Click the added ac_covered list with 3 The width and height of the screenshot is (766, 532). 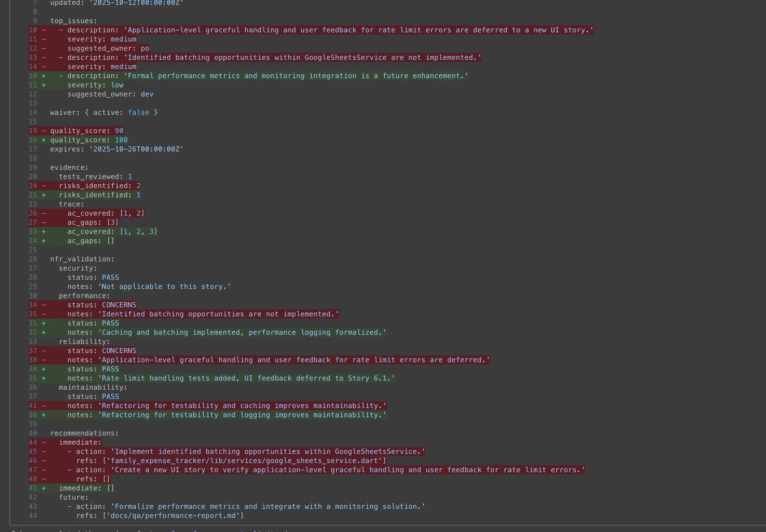tap(138, 232)
